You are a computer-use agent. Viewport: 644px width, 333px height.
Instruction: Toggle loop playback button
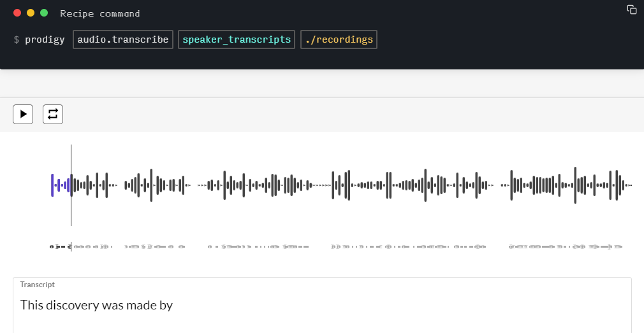[53, 114]
